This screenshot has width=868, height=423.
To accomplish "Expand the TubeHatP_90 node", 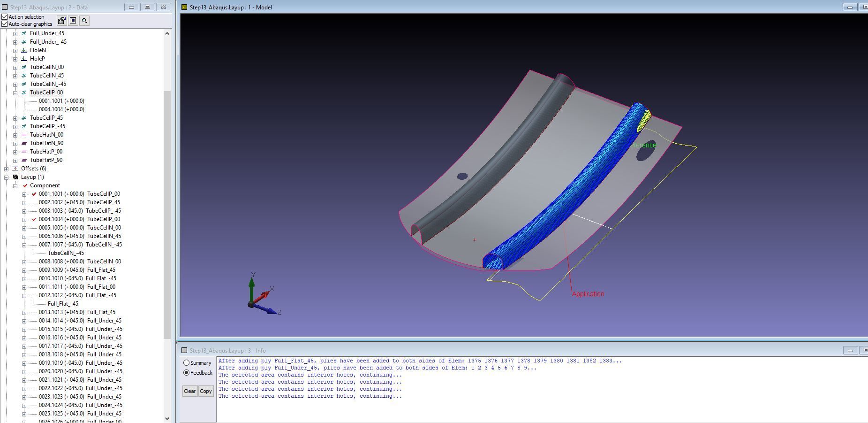I will coord(15,160).
